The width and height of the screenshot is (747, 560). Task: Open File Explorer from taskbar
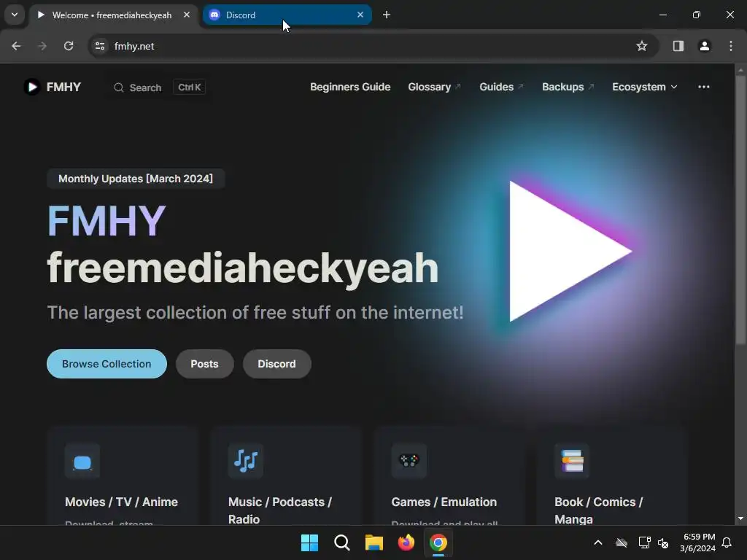374,542
